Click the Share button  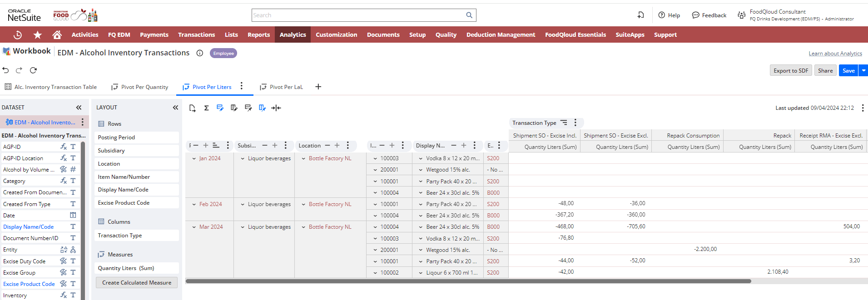pyautogui.click(x=825, y=70)
